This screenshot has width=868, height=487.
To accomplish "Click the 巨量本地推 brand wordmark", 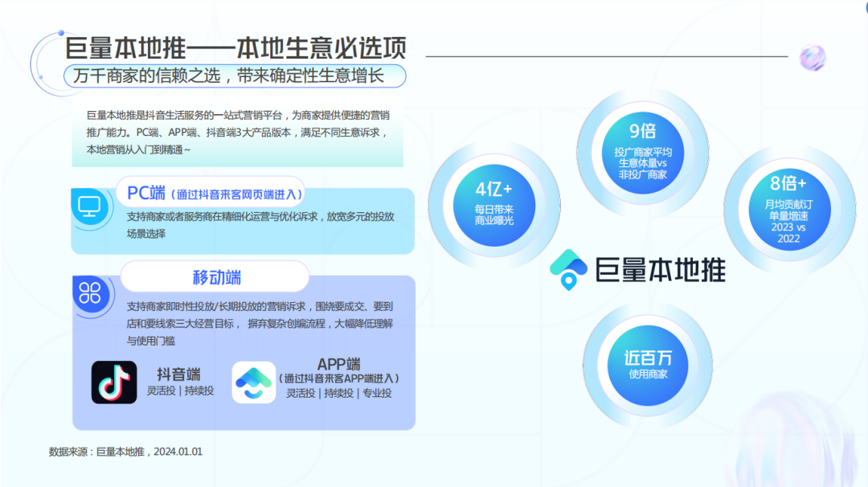I will [x=660, y=270].
